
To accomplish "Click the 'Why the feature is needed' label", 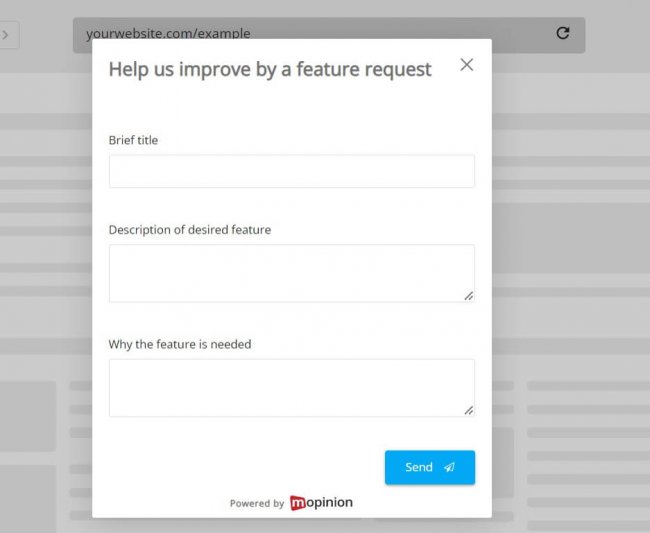I will tap(180, 344).
